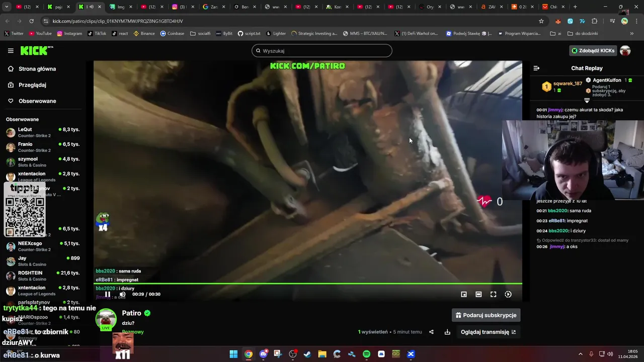Click Zdobądź KICKs button

[593, 51]
